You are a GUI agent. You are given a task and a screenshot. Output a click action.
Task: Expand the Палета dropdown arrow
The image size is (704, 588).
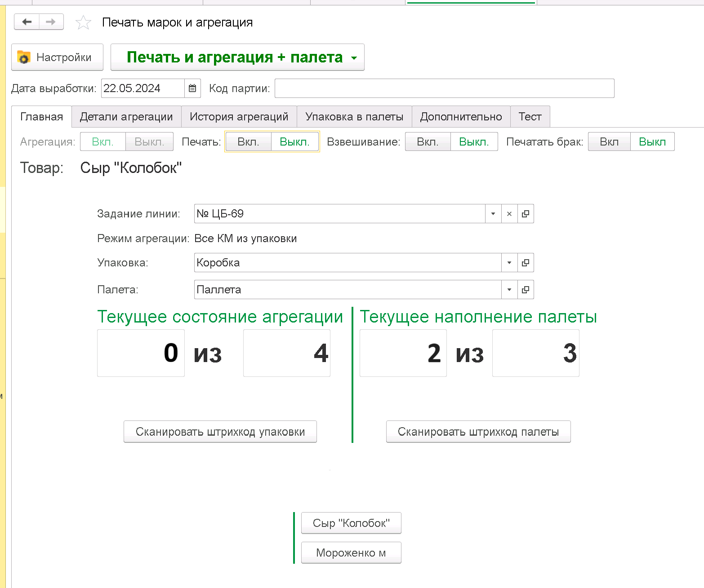pyautogui.click(x=509, y=290)
